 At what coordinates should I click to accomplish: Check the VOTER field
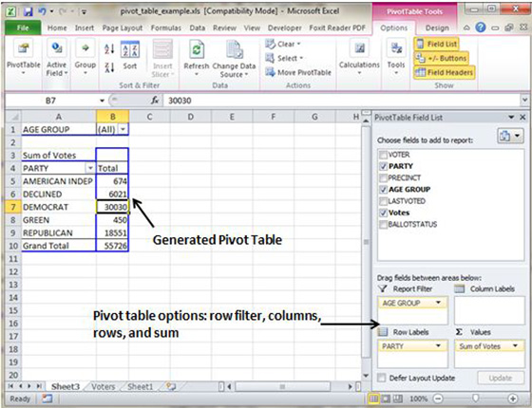click(383, 155)
